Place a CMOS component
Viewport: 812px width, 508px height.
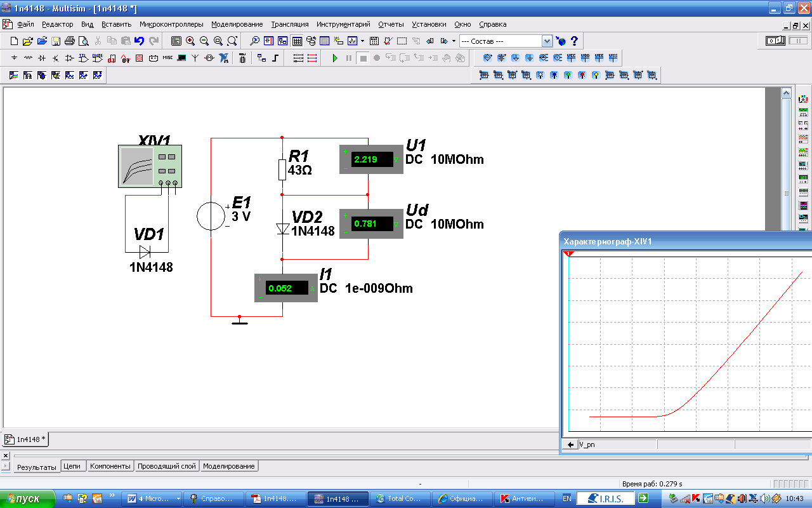tap(98, 58)
